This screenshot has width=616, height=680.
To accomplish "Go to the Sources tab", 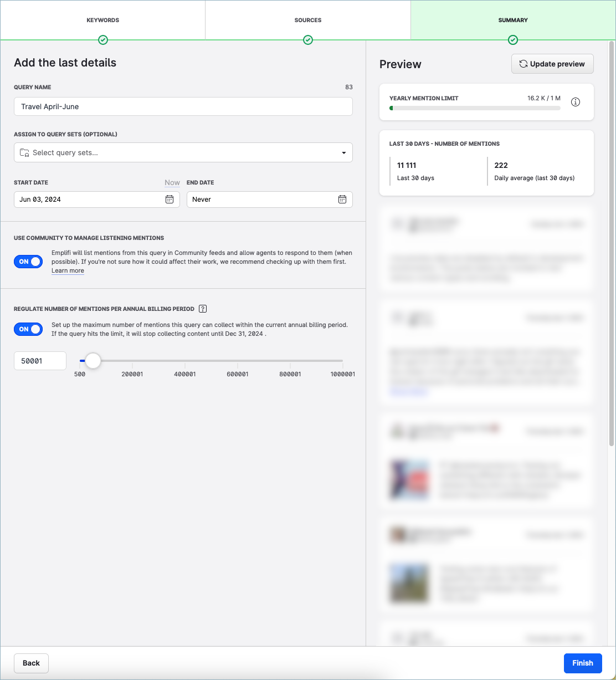I will 308,20.
